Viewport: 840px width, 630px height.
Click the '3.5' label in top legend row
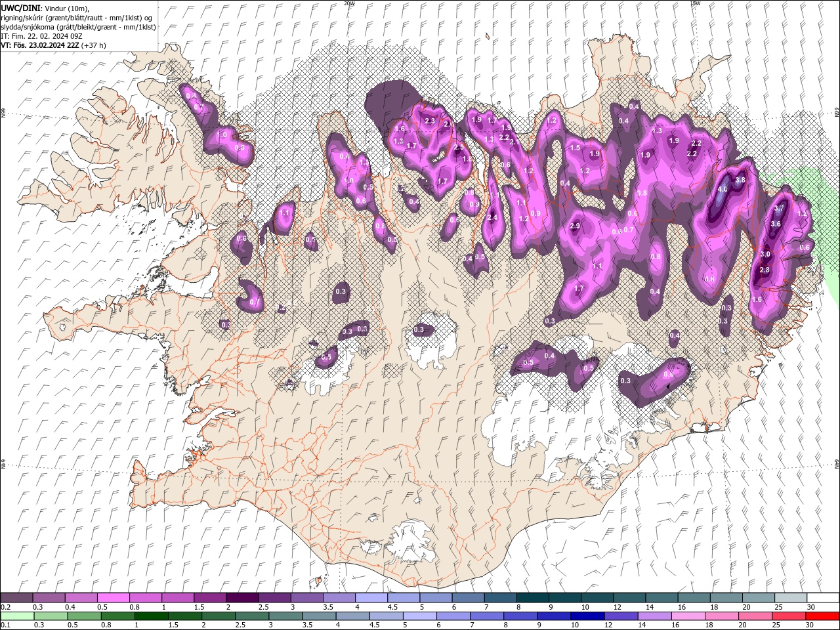point(328,607)
